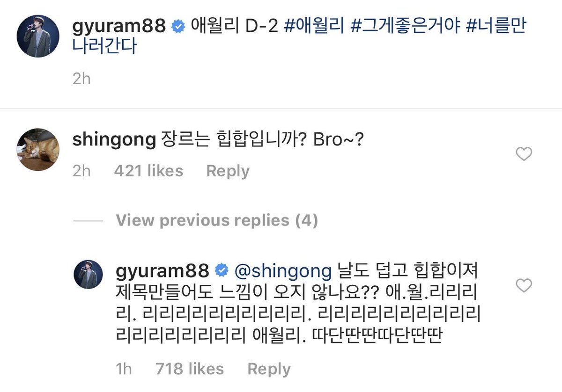Open gyuram88's avatar beside the reply
Image resolution: width=562 pixels, height=392 pixels.
pyautogui.click(x=88, y=274)
